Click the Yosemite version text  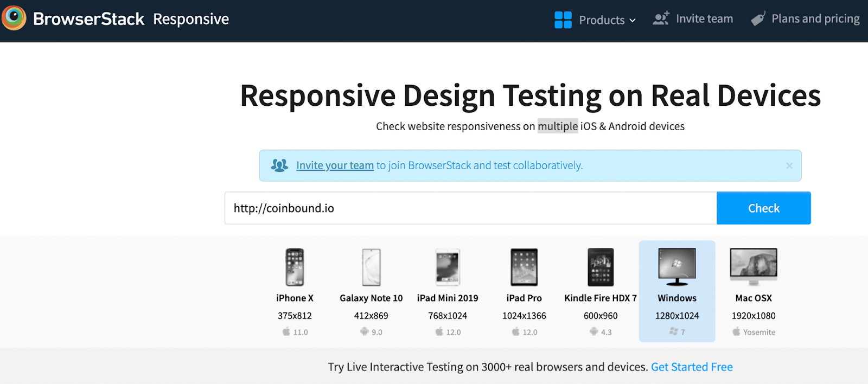(x=759, y=332)
